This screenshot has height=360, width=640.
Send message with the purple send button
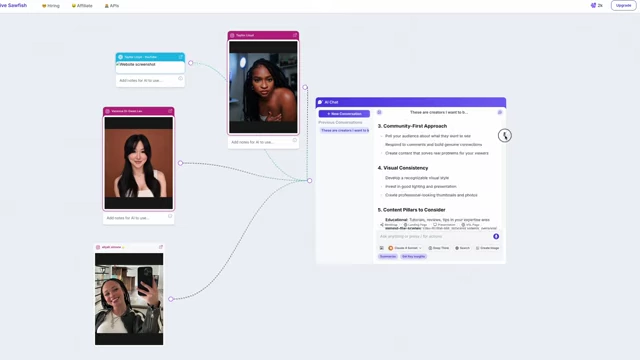click(x=496, y=236)
